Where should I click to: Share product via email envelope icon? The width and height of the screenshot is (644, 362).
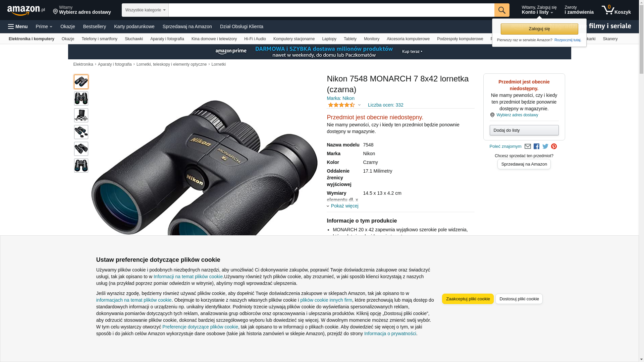click(528, 146)
